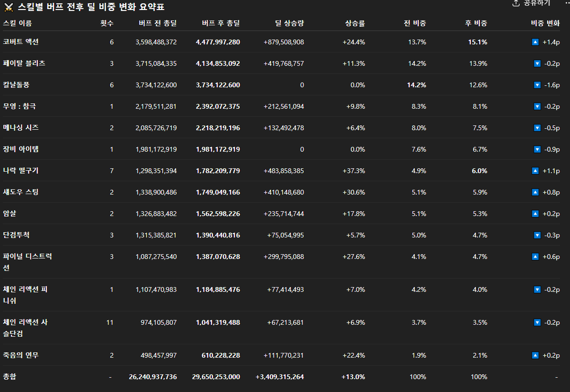The height and width of the screenshot is (392, 570).
Task: Click the up arrow icon in 코버트 액션 row
Action: (x=535, y=42)
